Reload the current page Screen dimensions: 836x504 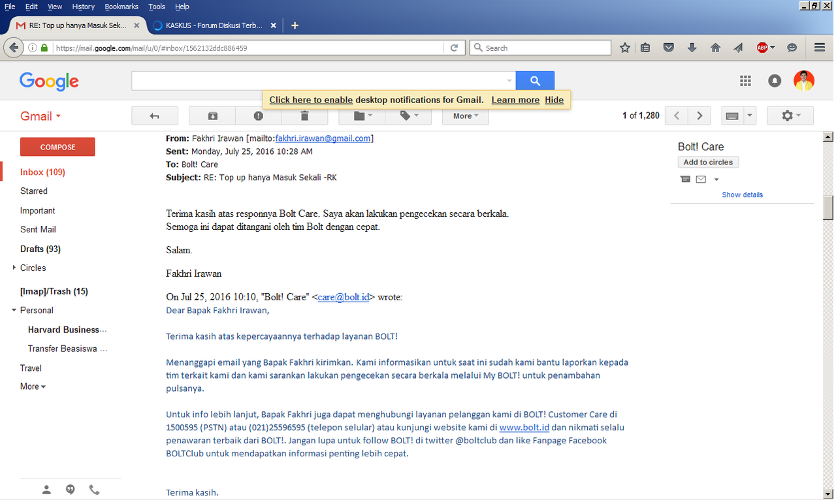(454, 48)
